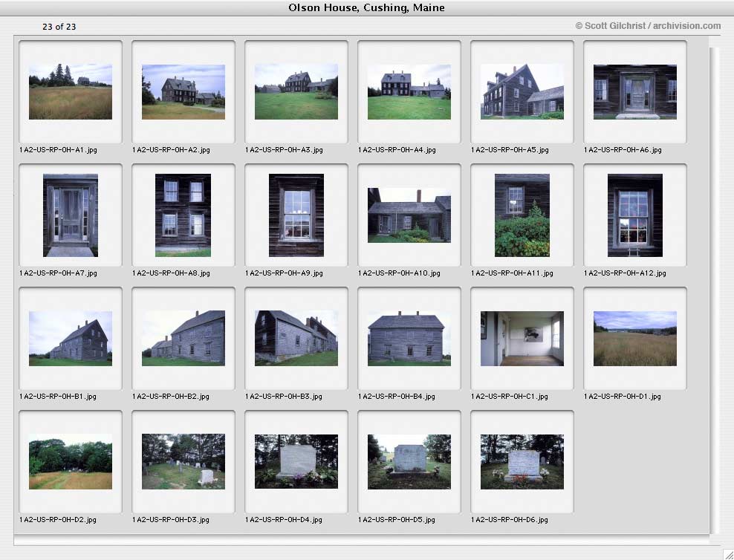This screenshot has height=560, width=734.
Task: Click filename label 1A2-US-RP-OH-D1.jpg
Action: pos(622,397)
